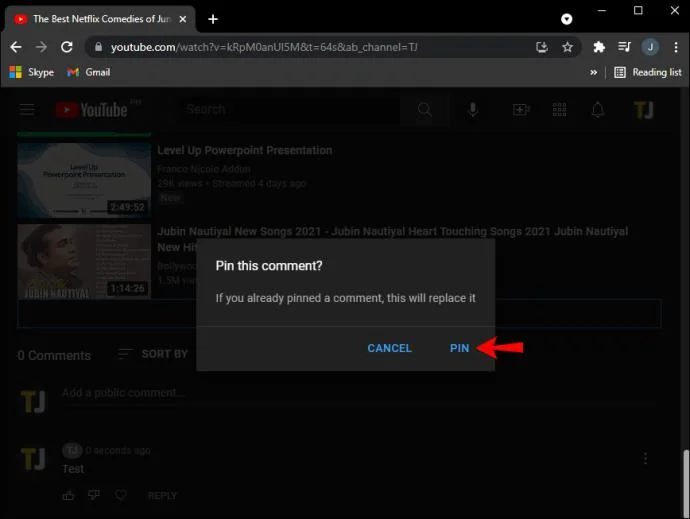Open the YouTube hamburger guide menu
Screen dimensions: 690x519
(x=27, y=109)
